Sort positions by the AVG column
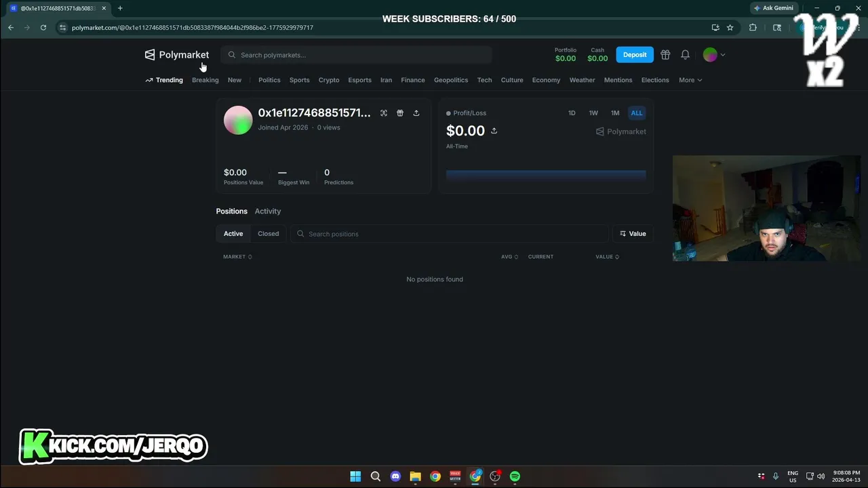The height and width of the screenshot is (488, 868). click(510, 257)
